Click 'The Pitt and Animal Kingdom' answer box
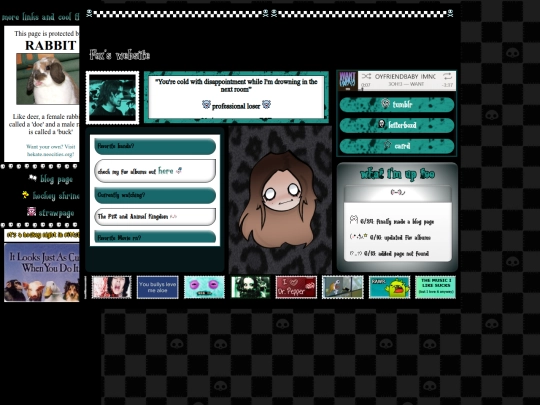Screen dimensions: 540x405 (x=155, y=217)
